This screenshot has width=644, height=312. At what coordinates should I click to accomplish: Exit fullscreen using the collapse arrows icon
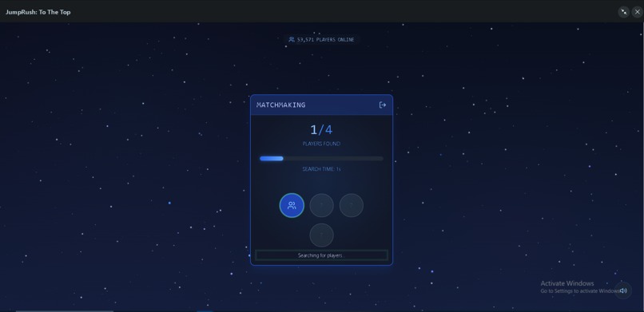click(x=623, y=12)
